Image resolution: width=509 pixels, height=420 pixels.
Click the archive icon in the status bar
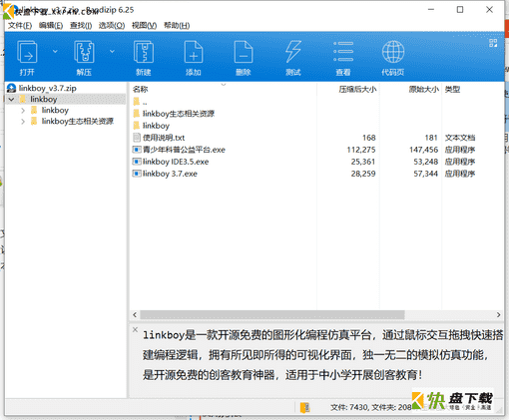(x=304, y=407)
